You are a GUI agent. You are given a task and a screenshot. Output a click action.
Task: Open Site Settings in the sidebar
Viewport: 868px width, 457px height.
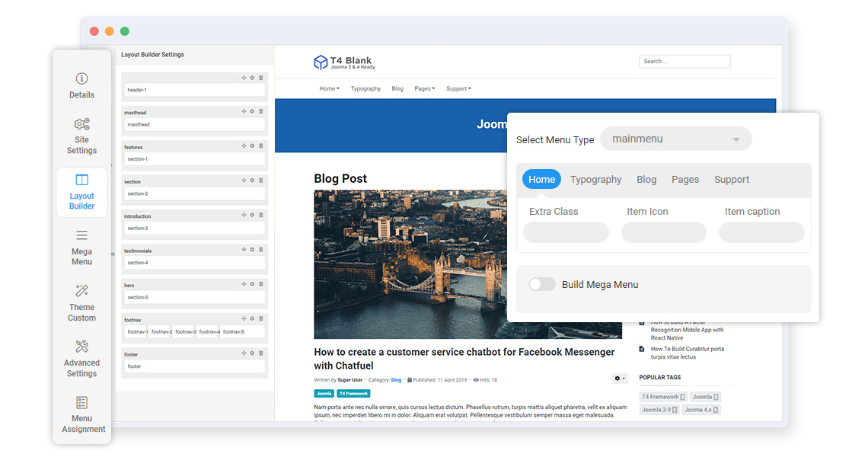[81, 135]
